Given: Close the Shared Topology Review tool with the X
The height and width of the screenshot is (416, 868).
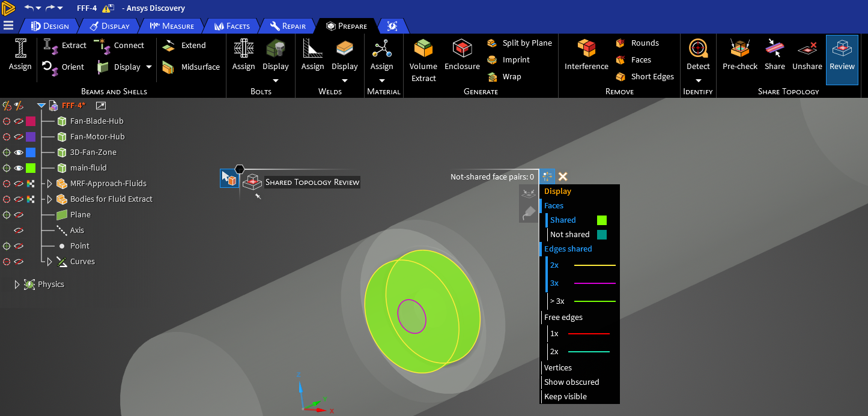Looking at the screenshot, I should pyautogui.click(x=563, y=176).
